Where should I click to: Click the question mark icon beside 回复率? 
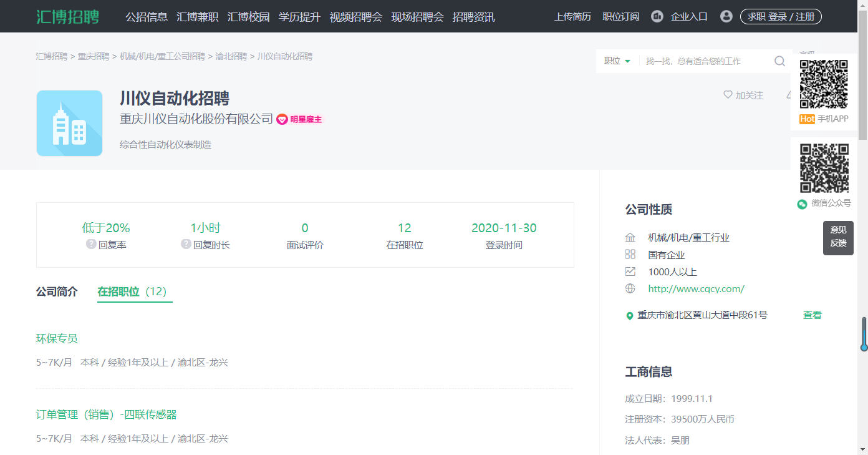coord(91,244)
